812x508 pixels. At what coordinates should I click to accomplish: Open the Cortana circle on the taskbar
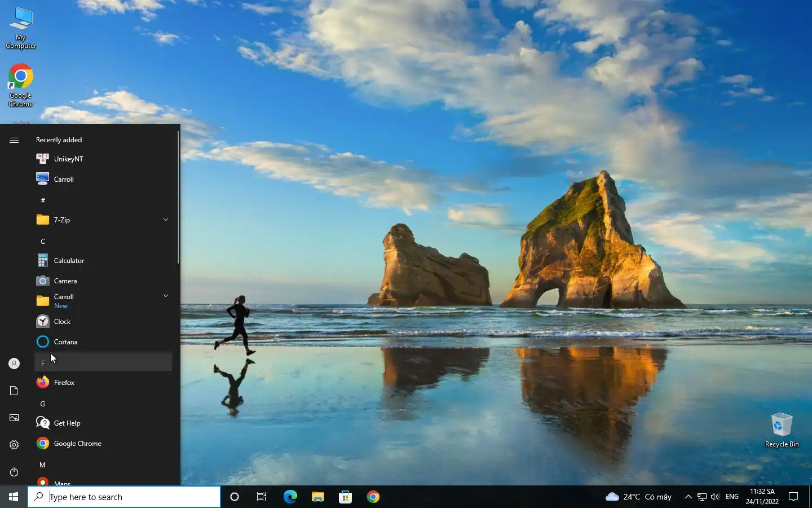(x=235, y=497)
